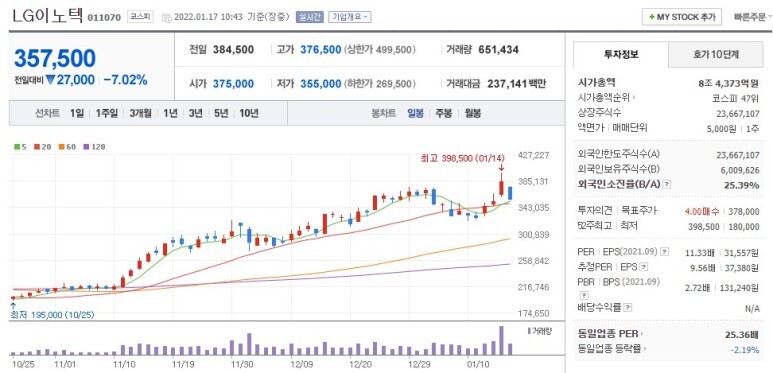Image resolution: width=773 pixels, height=373 pixels.
Task: Click the purple 120-day moving average legend
Action: click(94, 147)
